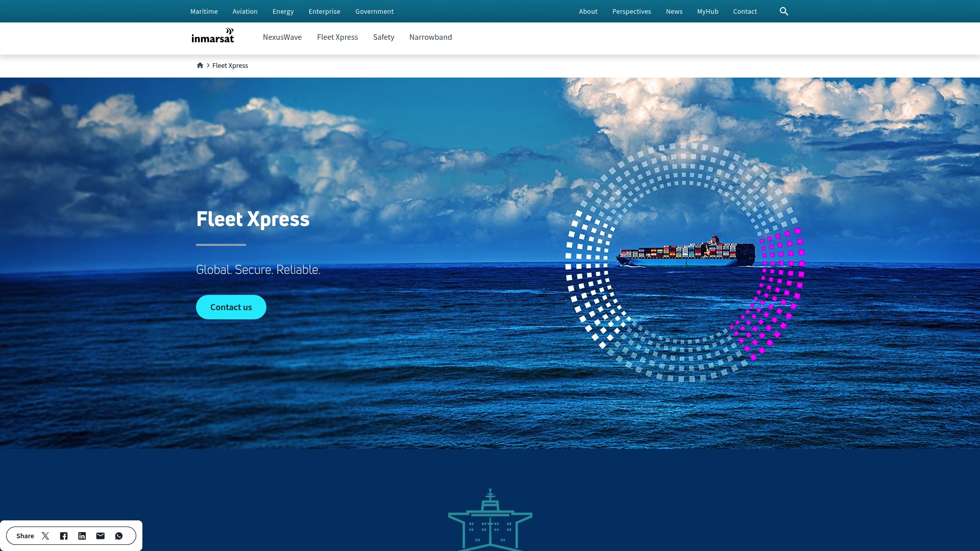The height and width of the screenshot is (551, 980).
Task: Open the Energy sector menu
Action: click(283, 11)
